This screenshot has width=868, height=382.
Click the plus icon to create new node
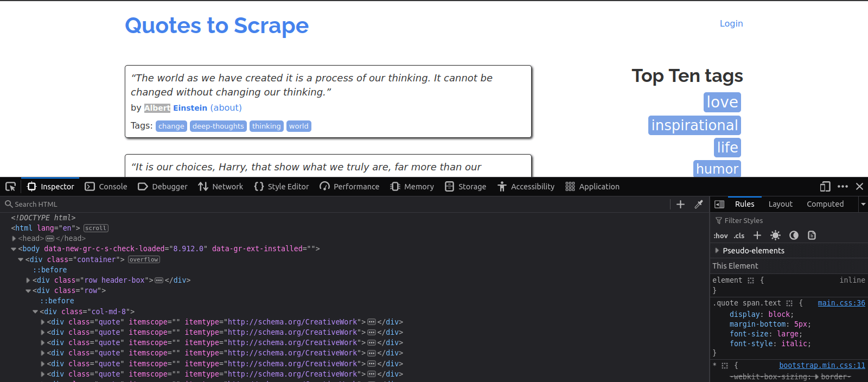pos(680,204)
